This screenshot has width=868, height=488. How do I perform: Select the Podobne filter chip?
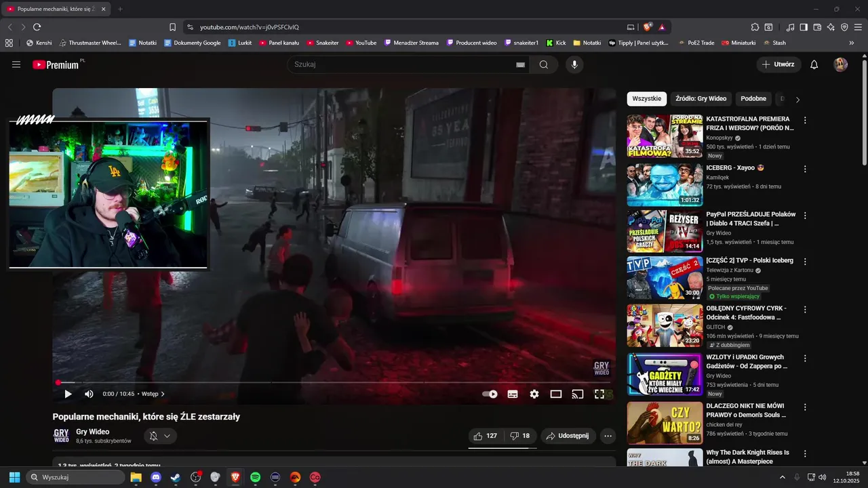753,98
